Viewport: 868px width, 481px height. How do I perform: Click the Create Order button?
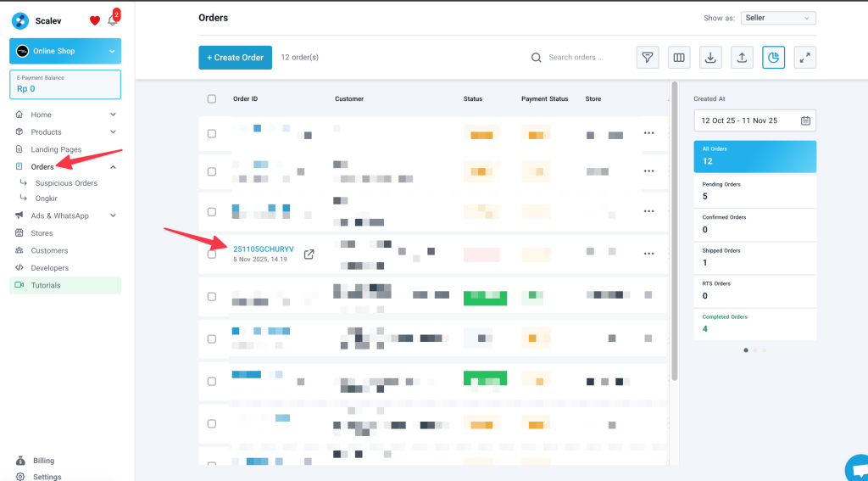point(236,58)
